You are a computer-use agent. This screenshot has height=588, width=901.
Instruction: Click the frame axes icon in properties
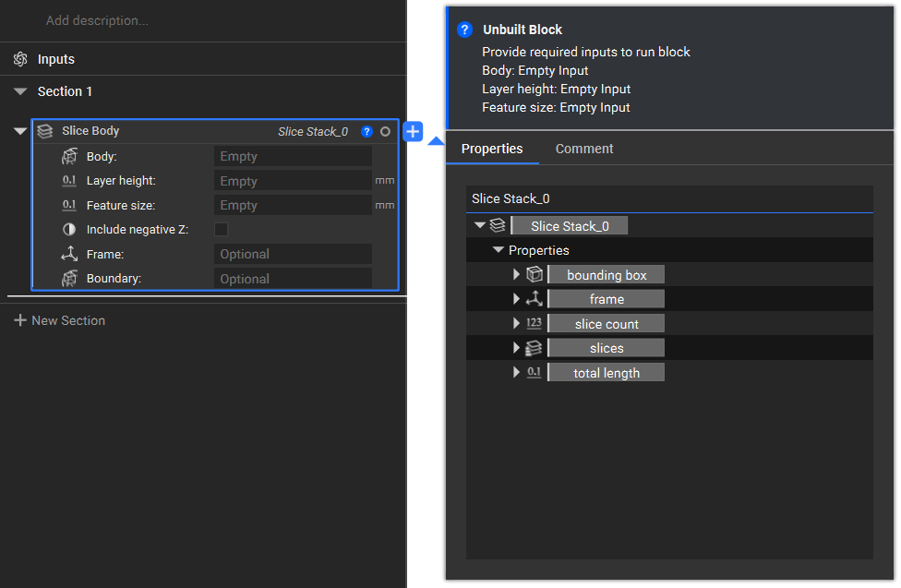pos(534,299)
